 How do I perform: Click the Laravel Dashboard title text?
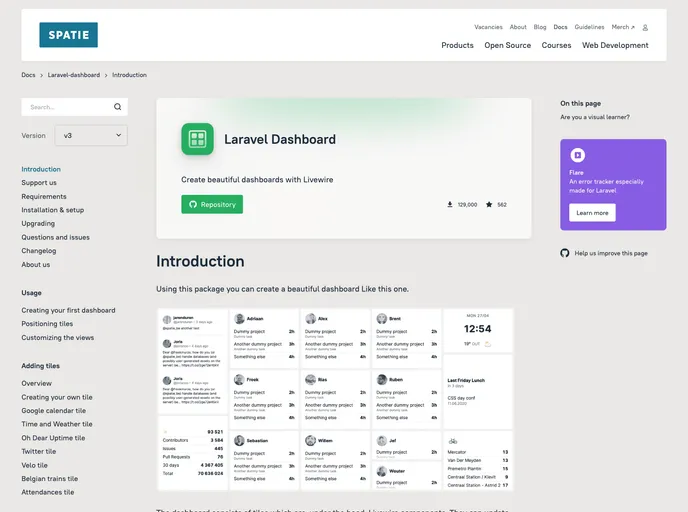[x=280, y=140]
